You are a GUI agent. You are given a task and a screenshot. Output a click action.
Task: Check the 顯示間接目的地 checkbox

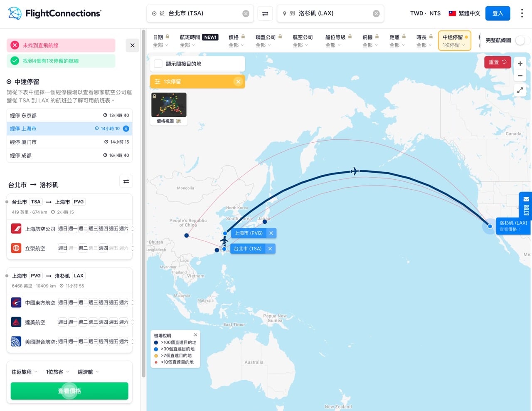point(158,64)
